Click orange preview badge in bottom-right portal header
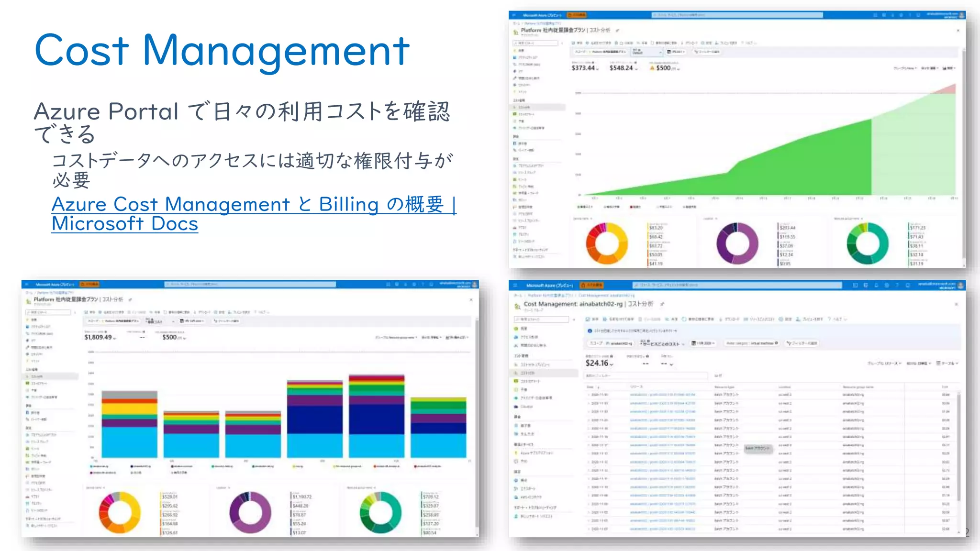 tap(591, 285)
